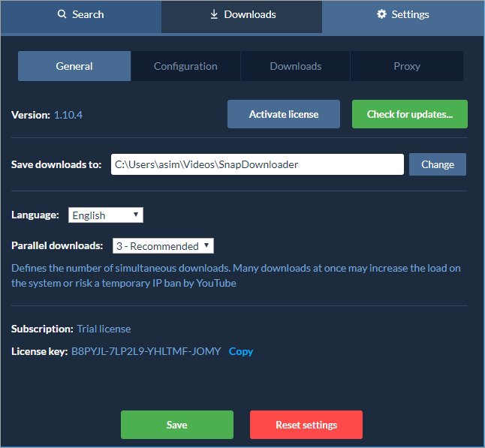Click the version number 1.10.4
This screenshot has height=448, width=485.
click(x=68, y=115)
